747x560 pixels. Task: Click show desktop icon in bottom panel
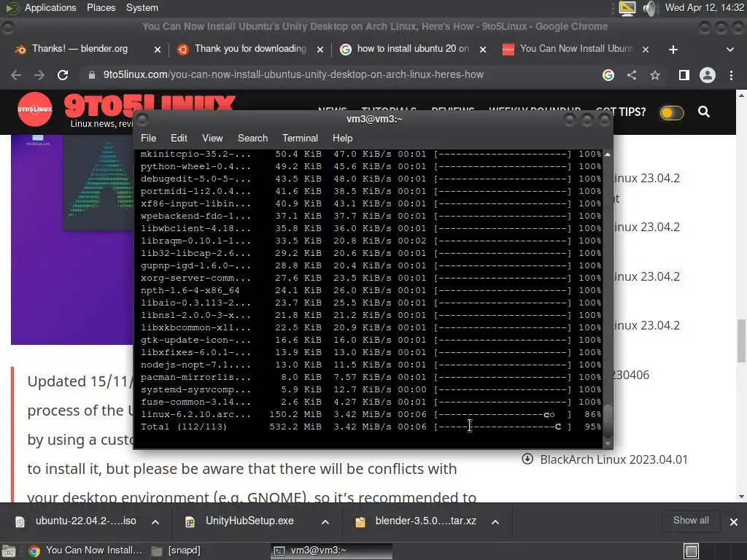pos(9,551)
